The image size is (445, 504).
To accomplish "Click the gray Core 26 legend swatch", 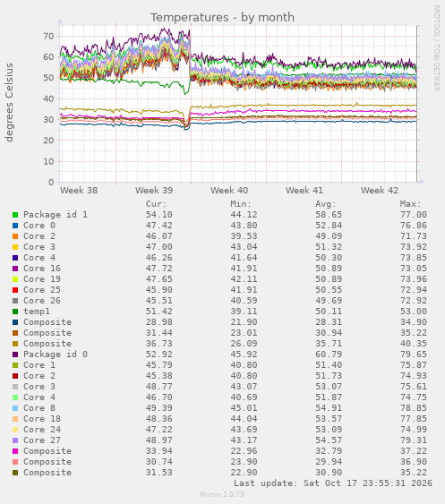I will tap(15, 301).
